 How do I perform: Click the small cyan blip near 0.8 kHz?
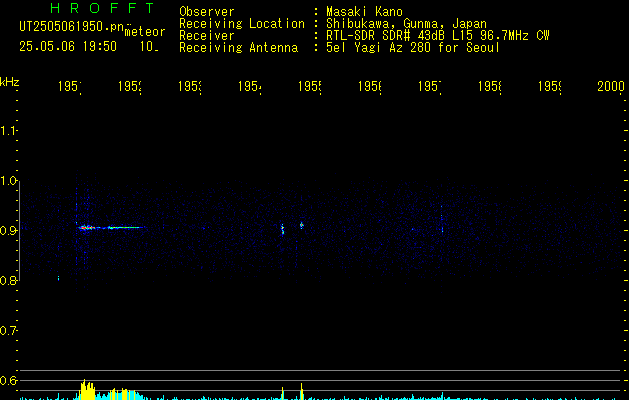coord(59,278)
